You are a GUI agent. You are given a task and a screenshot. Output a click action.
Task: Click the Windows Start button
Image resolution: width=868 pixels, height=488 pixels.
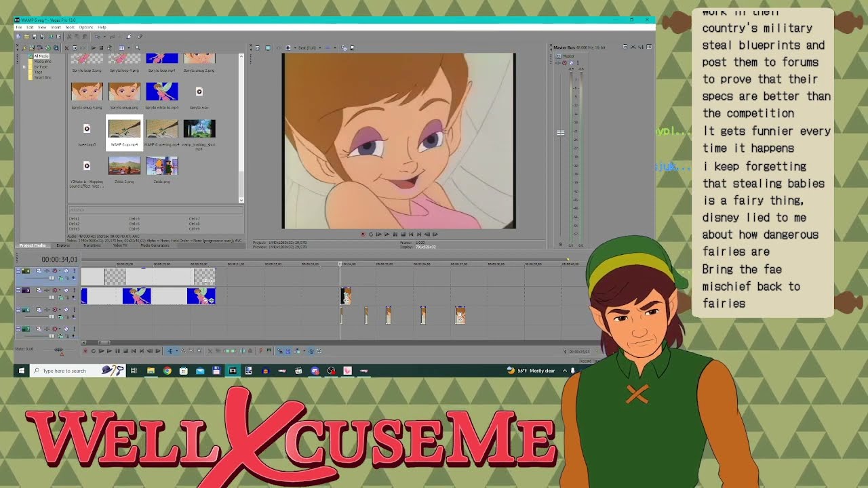(x=21, y=371)
